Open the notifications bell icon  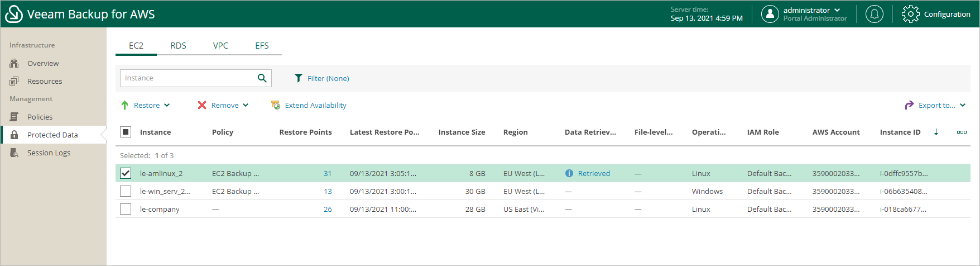(875, 14)
